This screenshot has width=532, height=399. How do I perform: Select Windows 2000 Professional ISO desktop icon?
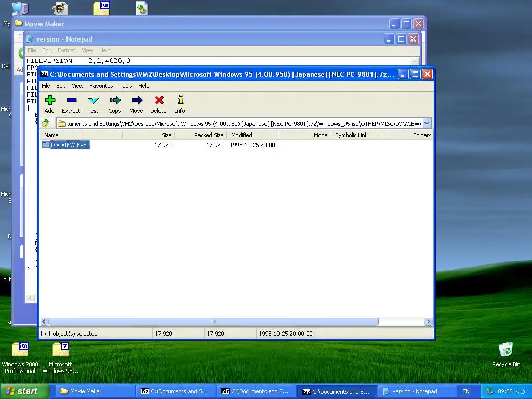(x=20, y=350)
